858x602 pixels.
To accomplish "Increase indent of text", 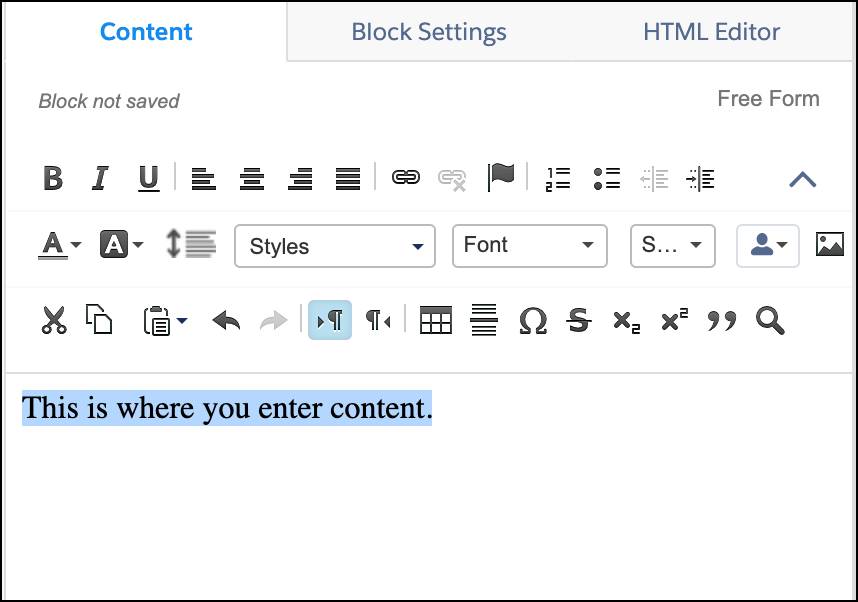I will pos(700,179).
